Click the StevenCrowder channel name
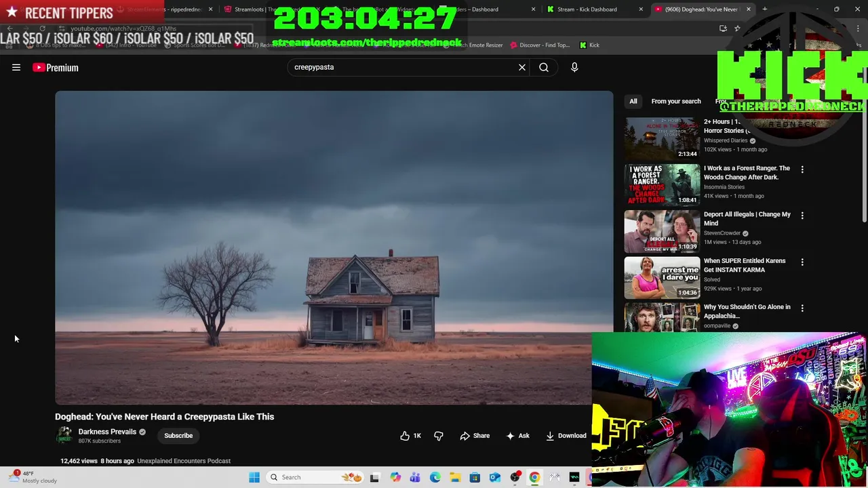Image resolution: width=868 pixels, height=488 pixels. point(722,233)
